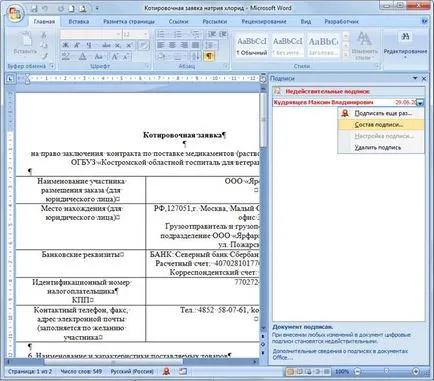This screenshot has width=434, height=381.
Task: Toggle underline (Ч) formatting
Action: (89, 45)
